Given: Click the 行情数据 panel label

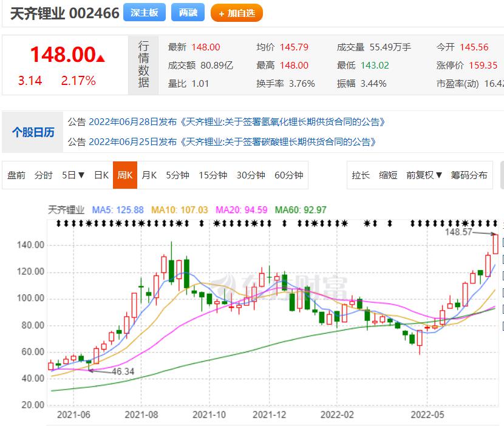Looking at the screenshot, I should click(143, 64).
